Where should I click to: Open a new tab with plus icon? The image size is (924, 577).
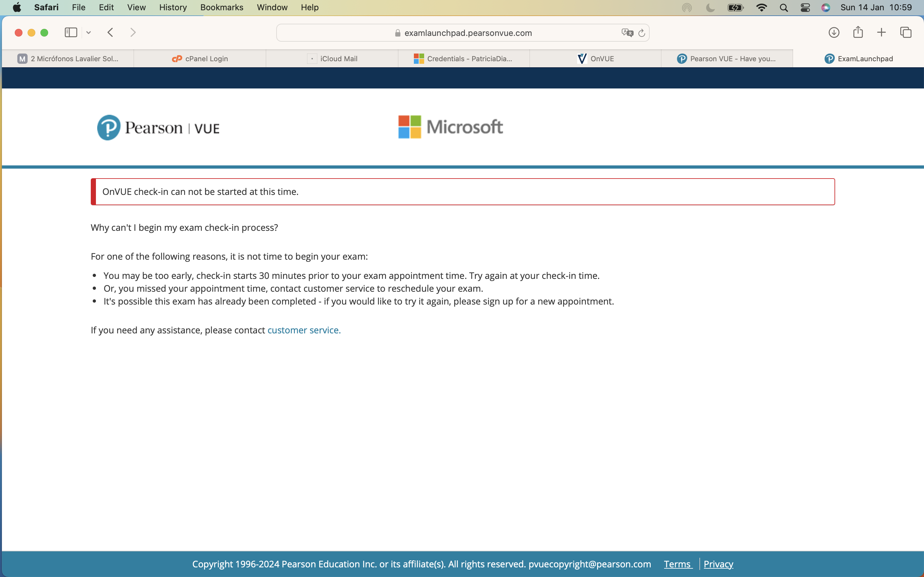point(881,32)
